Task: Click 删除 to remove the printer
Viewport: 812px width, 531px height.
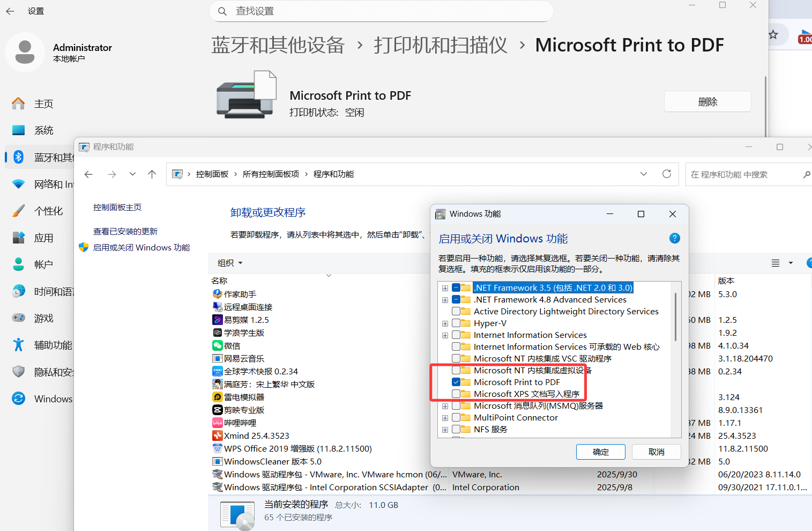Action: [707, 101]
